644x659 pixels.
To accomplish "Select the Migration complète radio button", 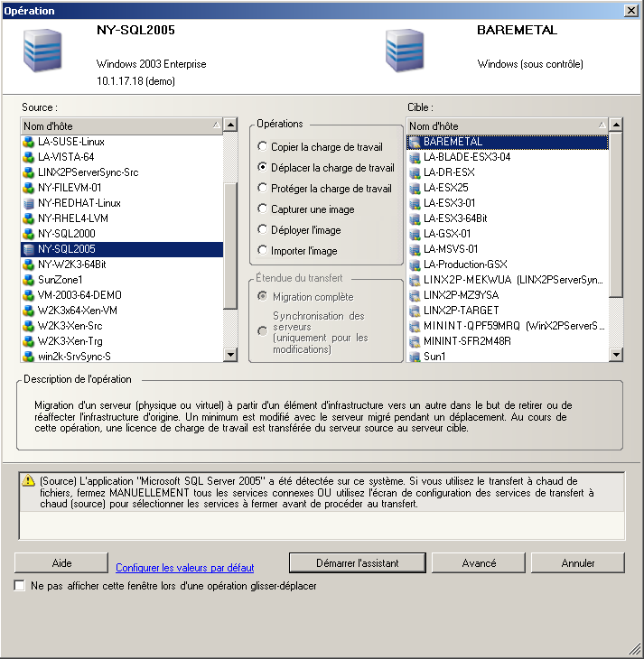I will point(263,296).
